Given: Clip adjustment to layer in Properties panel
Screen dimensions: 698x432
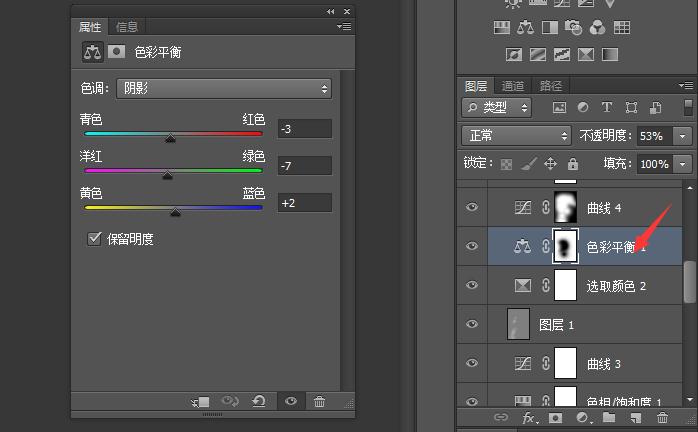Looking at the screenshot, I should pyautogui.click(x=200, y=402).
